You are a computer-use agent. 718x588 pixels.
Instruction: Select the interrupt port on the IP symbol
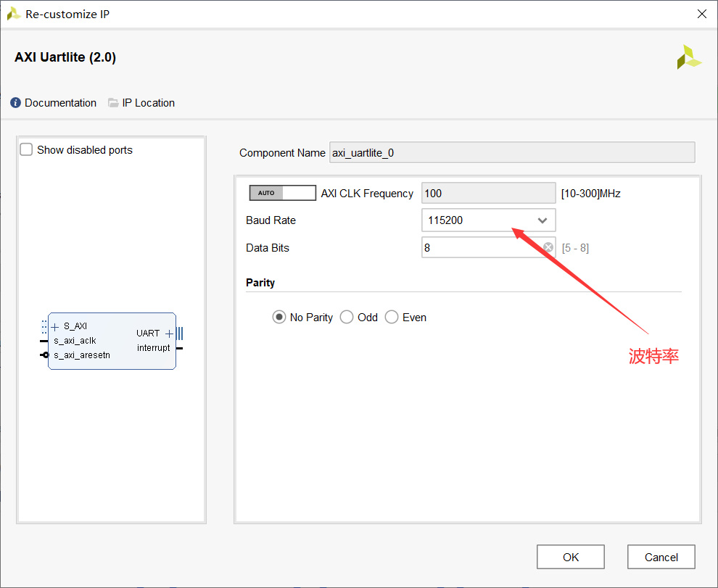pos(154,348)
